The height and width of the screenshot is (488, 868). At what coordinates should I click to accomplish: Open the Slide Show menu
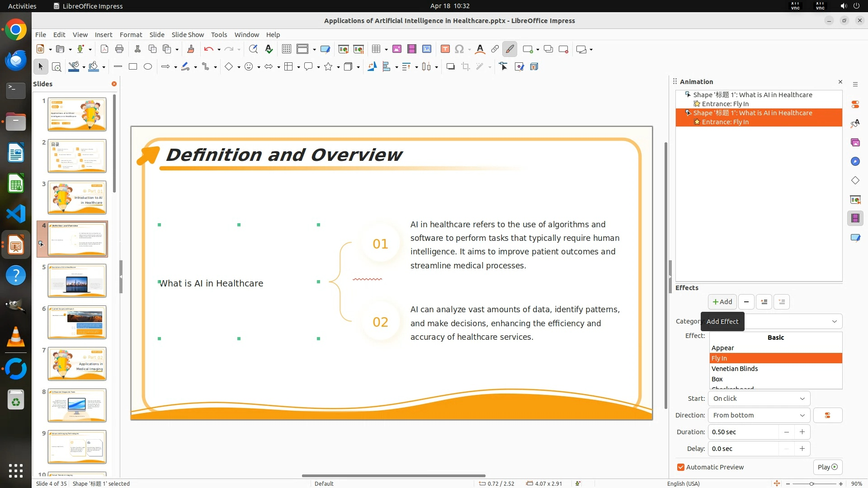tap(188, 35)
